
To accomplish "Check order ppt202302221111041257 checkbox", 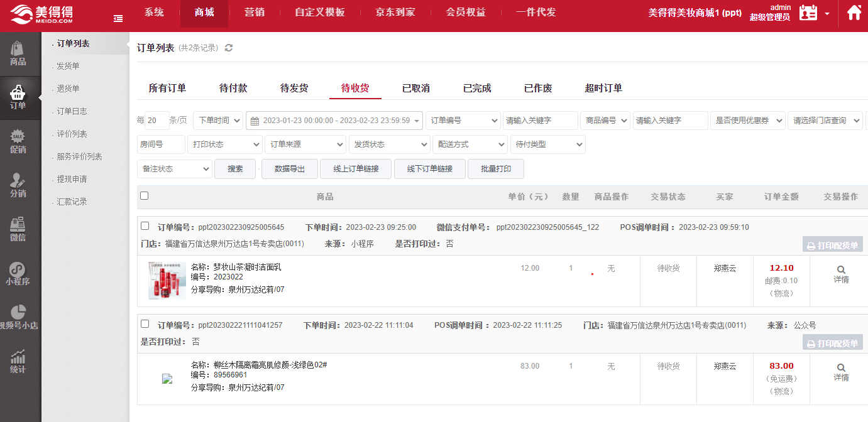I will coord(145,324).
